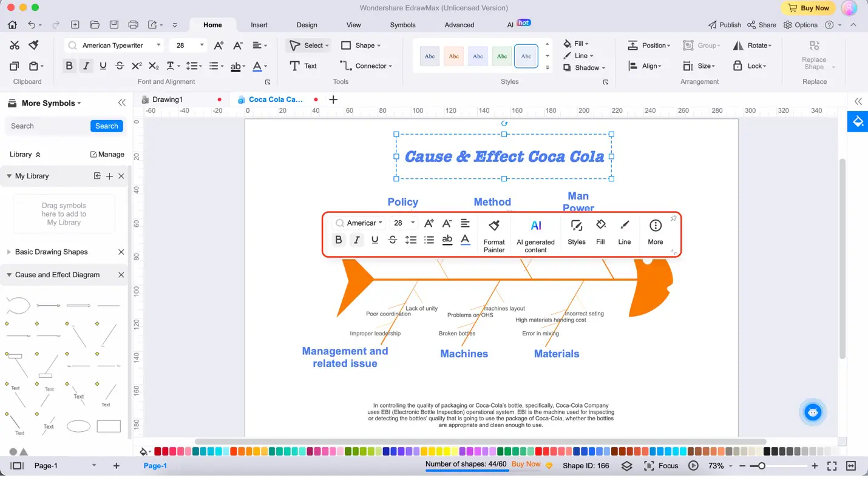The image size is (868, 478).
Task: Click the blue Search button in the symbols panel
Action: (x=107, y=126)
